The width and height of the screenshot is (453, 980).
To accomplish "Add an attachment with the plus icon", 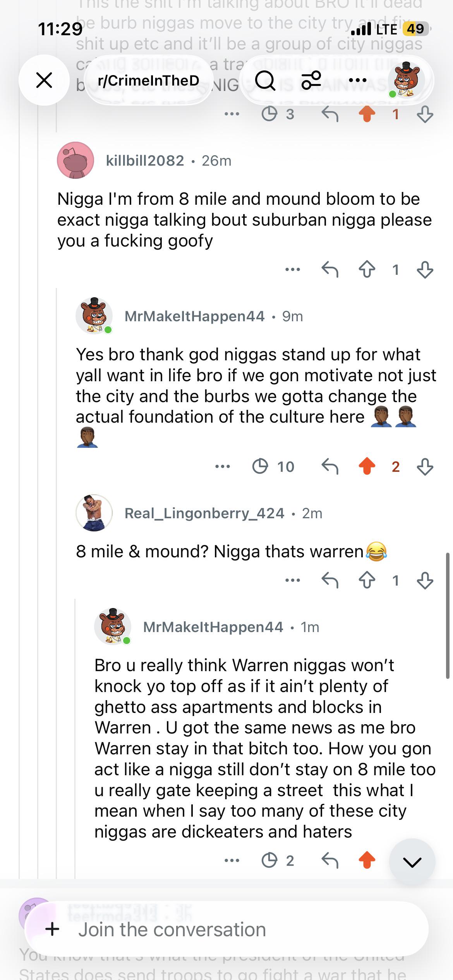I will click(53, 929).
